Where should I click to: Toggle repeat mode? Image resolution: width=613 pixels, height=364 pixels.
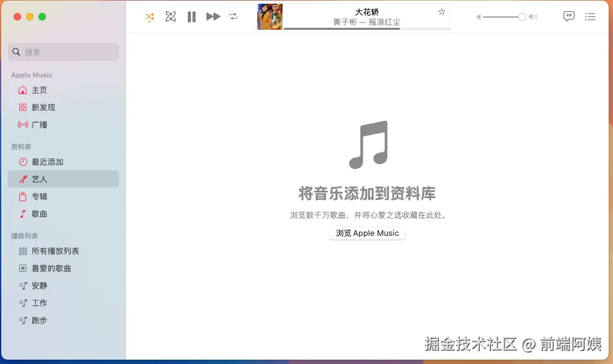click(x=234, y=17)
